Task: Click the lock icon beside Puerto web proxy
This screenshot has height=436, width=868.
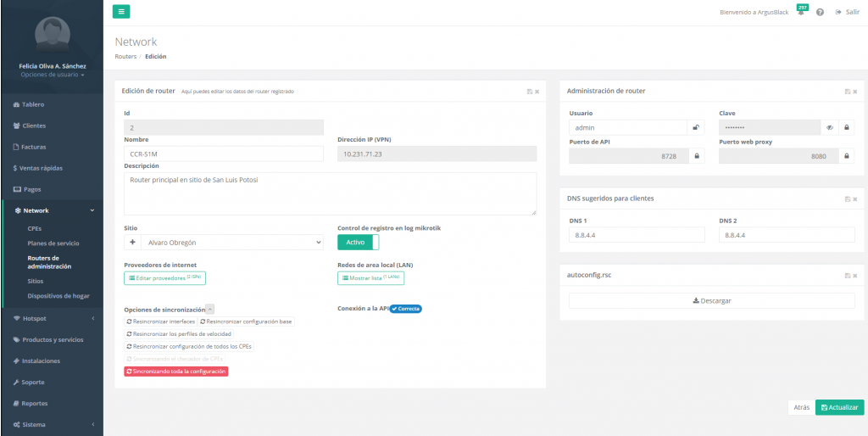Action: (847, 156)
